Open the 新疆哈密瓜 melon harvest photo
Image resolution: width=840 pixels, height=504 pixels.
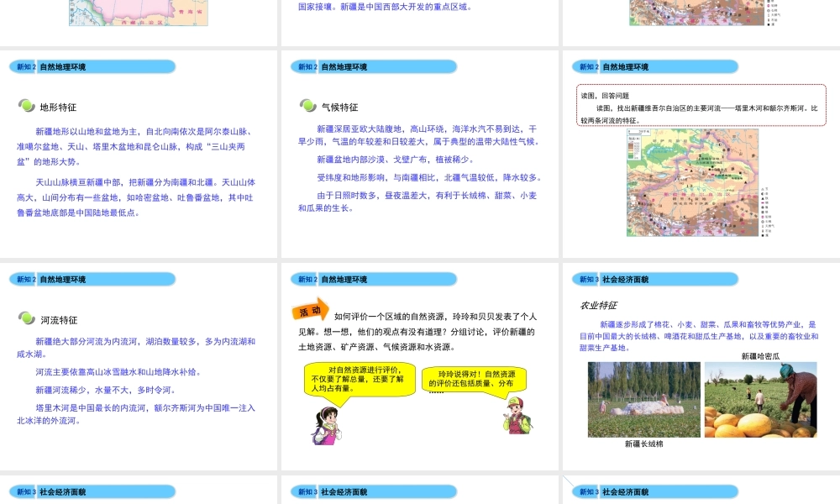point(761,400)
